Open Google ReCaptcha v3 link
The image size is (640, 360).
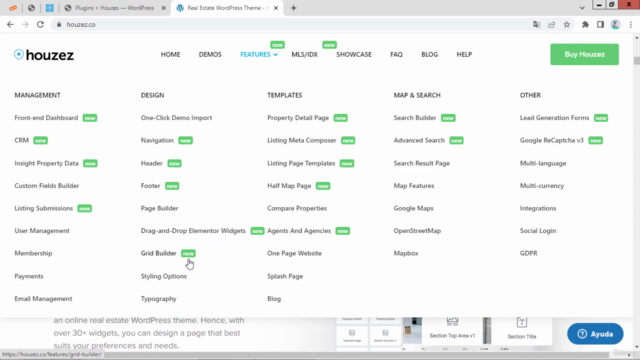tap(551, 140)
